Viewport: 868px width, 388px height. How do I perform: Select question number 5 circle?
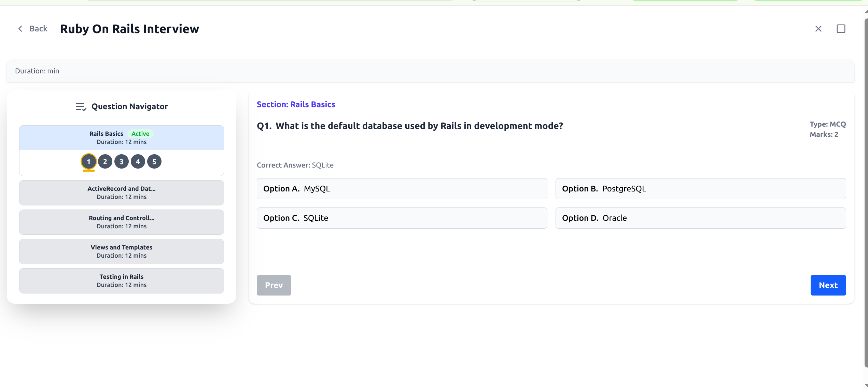point(154,161)
